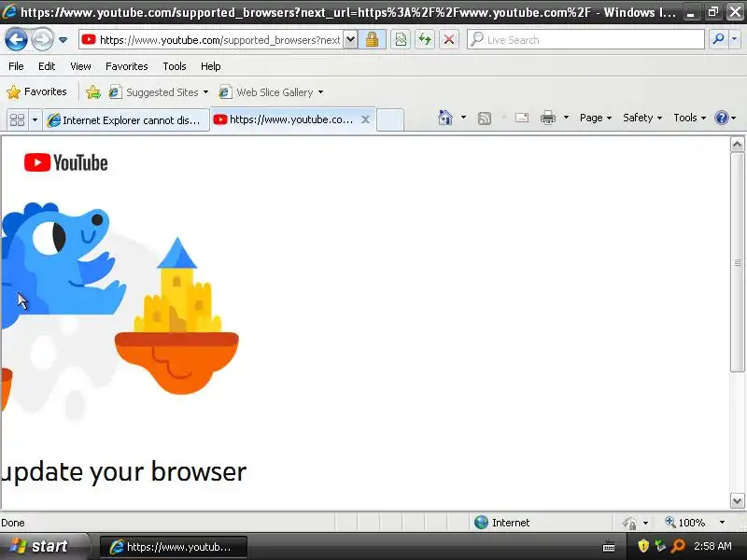
Task: Open the Safety command menu
Action: click(x=642, y=118)
